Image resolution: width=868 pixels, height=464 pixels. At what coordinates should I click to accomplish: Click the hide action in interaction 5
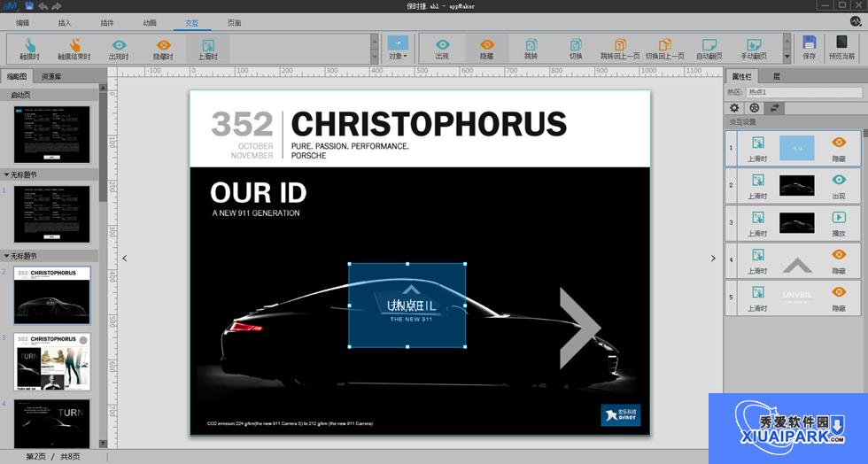tap(839, 292)
